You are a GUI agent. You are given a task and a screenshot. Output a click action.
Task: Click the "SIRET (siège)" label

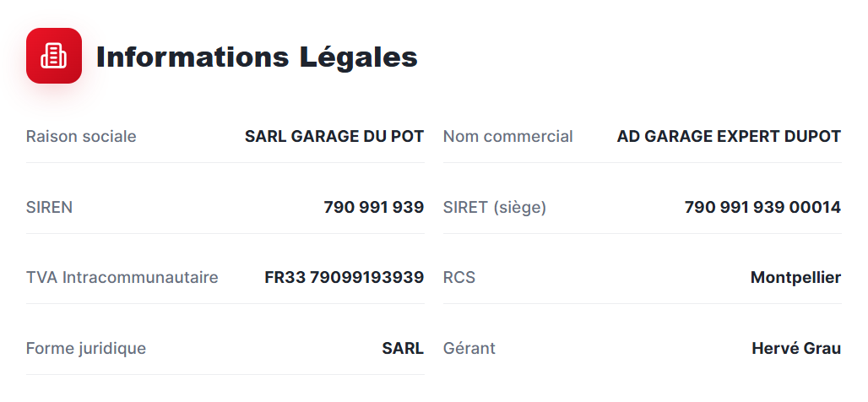494,207
